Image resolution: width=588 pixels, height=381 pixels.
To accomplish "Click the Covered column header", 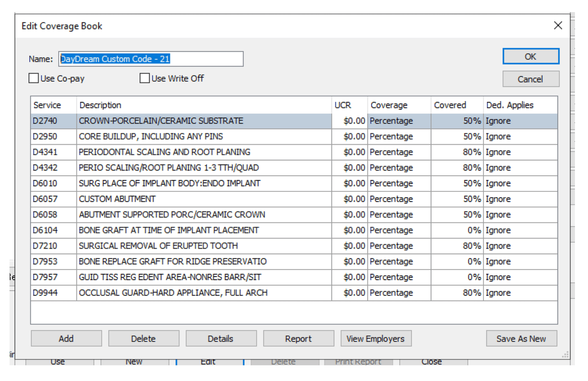I will point(457,105).
